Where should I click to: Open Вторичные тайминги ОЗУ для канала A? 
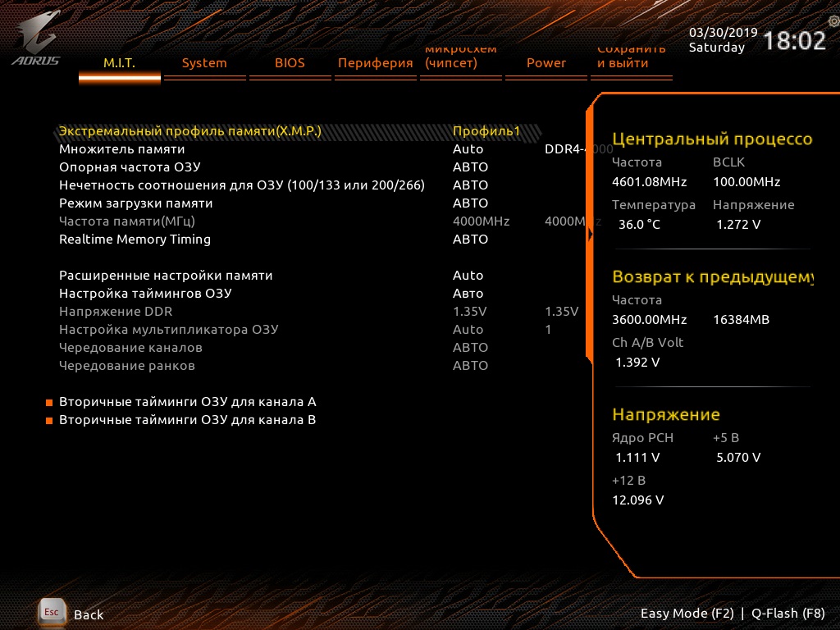pos(188,402)
